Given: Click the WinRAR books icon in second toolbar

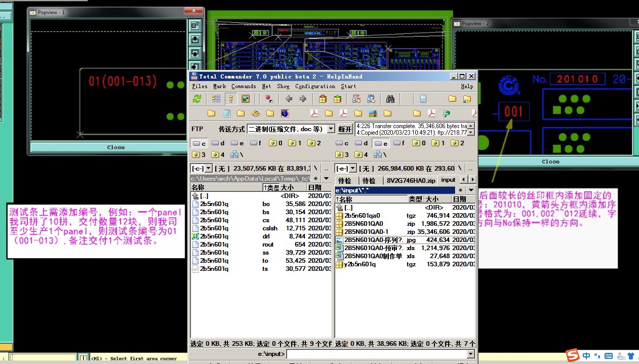Looking at the screenshot, I should pos(373,113).
